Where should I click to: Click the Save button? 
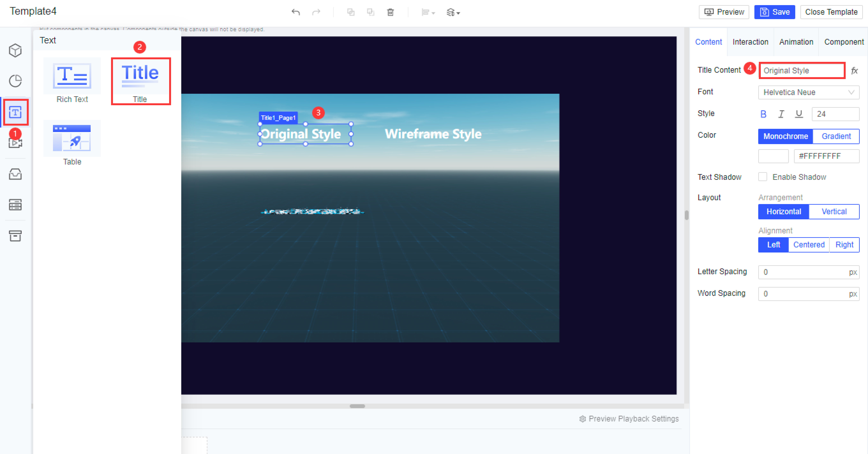[x=774, y=12]
